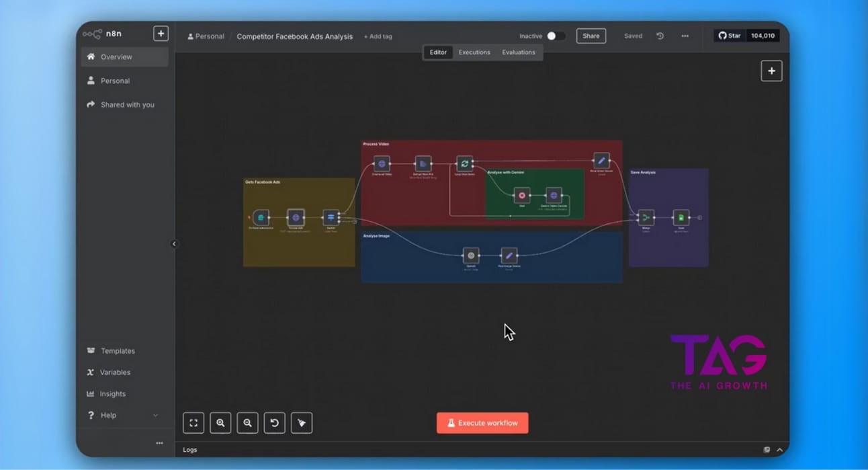The width and height of the screenshot is (868, 470).
Task: Select the green loop node in Process Video
Action: (464, 163)
